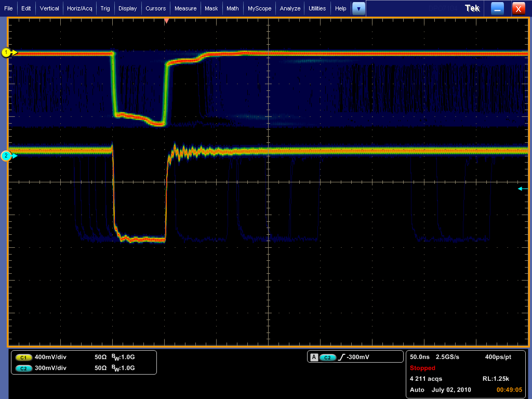
Task: Click the Auto trigger mode readout
Action: click(417, 390)
